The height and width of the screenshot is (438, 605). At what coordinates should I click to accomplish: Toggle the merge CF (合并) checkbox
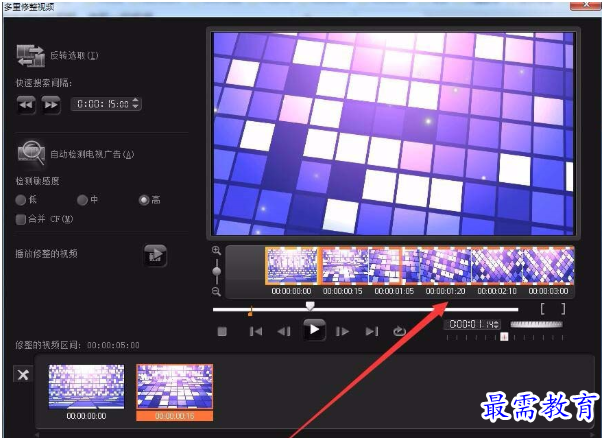coord(21,219)
